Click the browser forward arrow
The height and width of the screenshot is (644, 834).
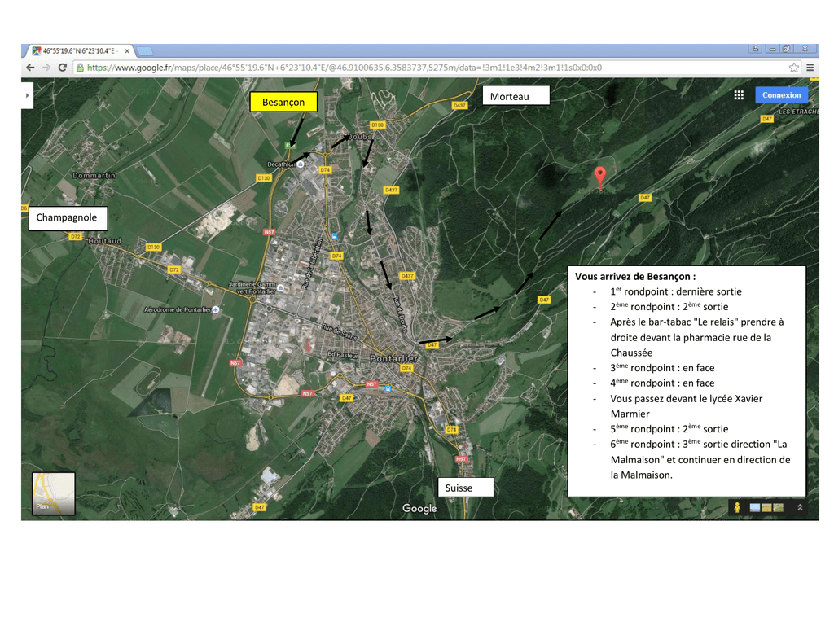46,68
